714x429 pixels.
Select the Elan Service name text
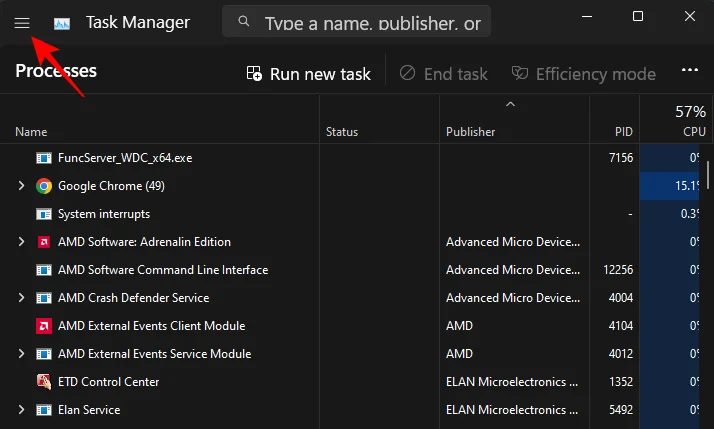tap(89, 410)
